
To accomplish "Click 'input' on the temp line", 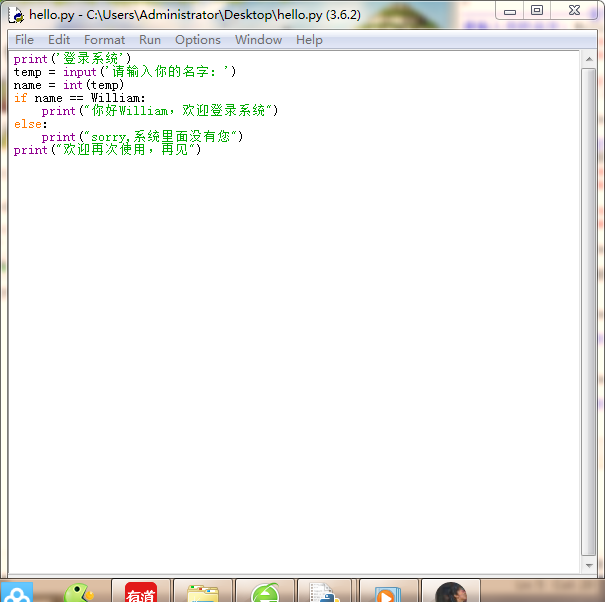I will click(x=79, y=72).
